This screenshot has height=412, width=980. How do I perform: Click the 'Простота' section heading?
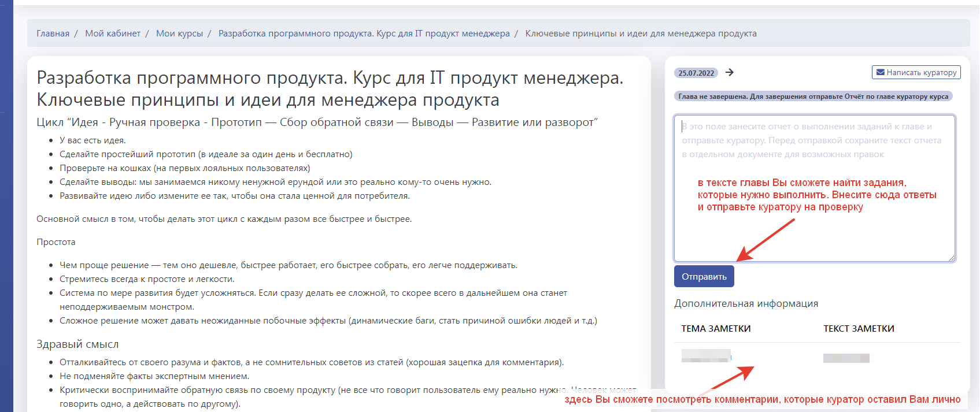coord(56,242)
